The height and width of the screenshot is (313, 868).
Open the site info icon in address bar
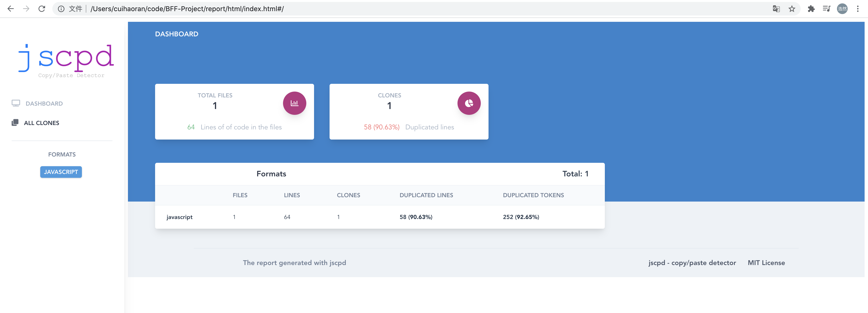coord(61,9)
